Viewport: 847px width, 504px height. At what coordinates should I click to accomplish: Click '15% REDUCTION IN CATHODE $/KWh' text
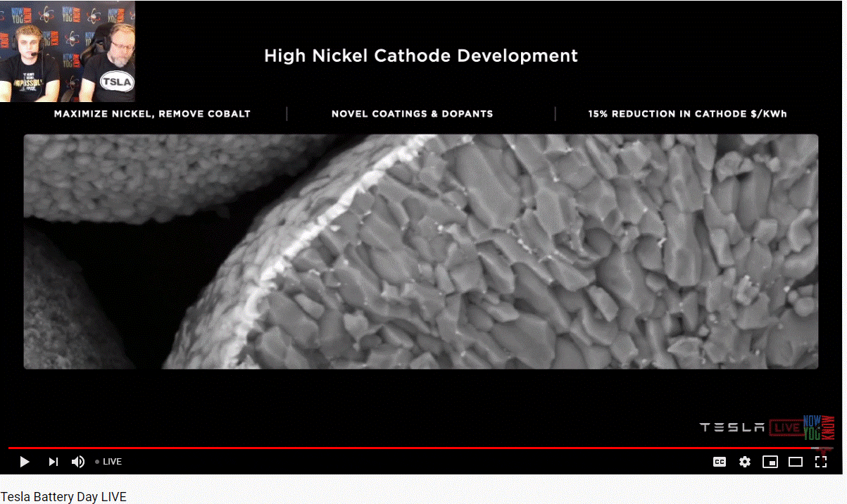click(x=687, y=113)
